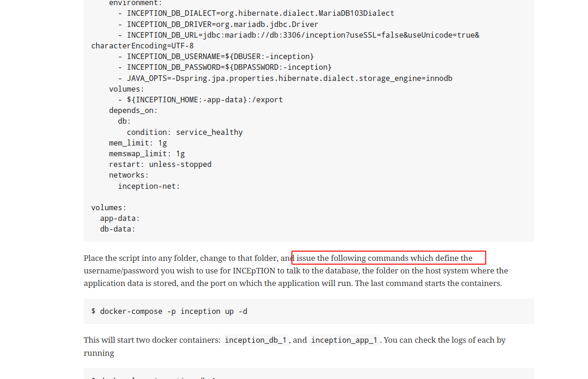Click the INCEPTION_DB_URL jdbc connection string
The width and height of the screenshot is (588, 379).
click(302, 35)
